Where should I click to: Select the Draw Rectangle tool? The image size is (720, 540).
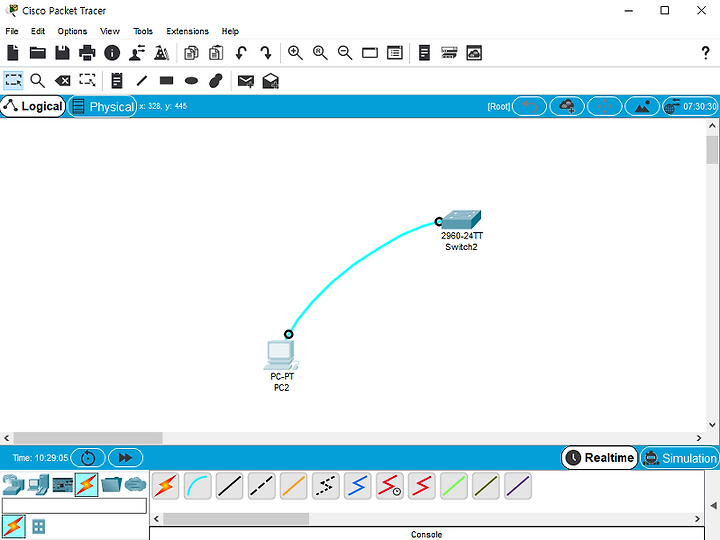pyautogui.click(x=166, y=81)
